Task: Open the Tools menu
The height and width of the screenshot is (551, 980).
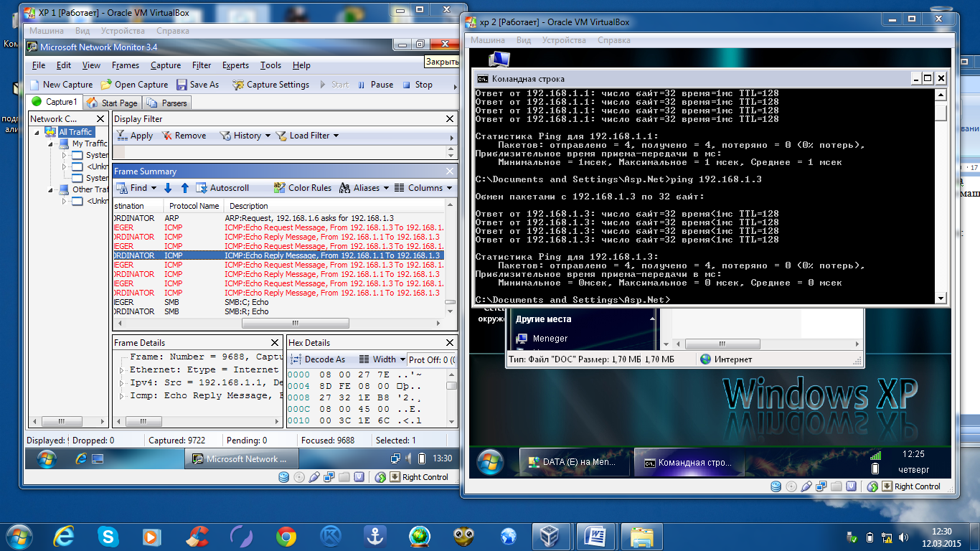Action: coord(270,65)
